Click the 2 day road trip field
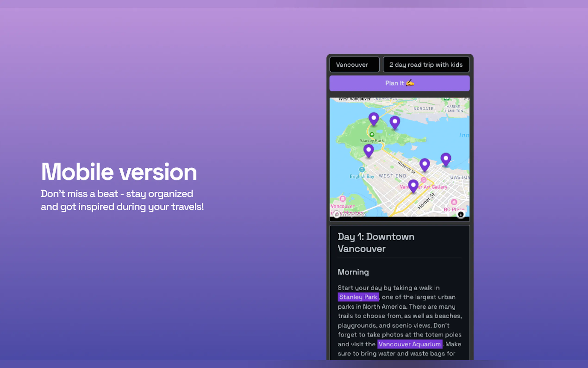Viewport: 588px width, 368px height. pyautogui.click(x=426, y=65)
